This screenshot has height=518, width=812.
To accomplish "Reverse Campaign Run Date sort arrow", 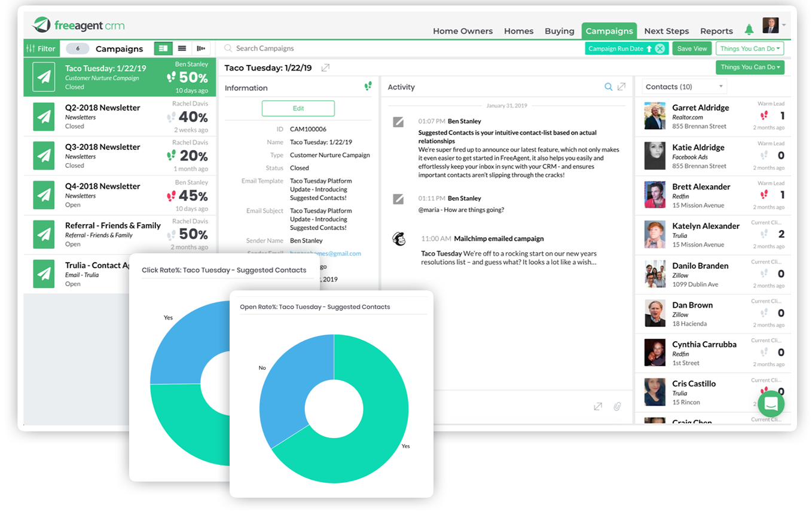I will click(649, 49).
